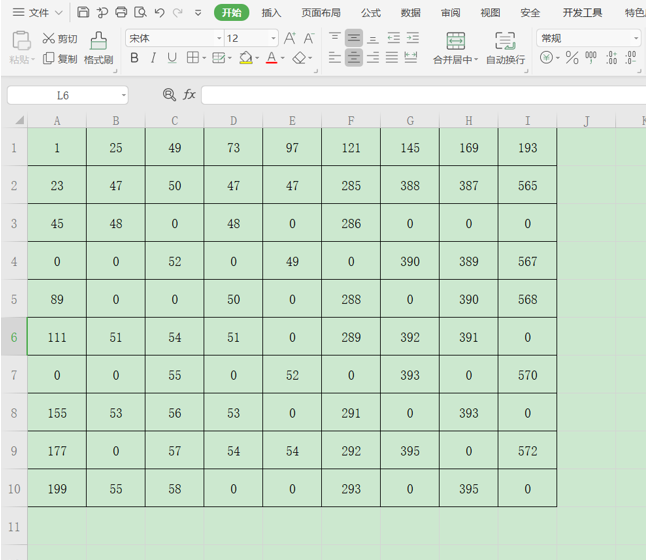Click cell containing 199

pyautogui.click(x=57, y=489)
